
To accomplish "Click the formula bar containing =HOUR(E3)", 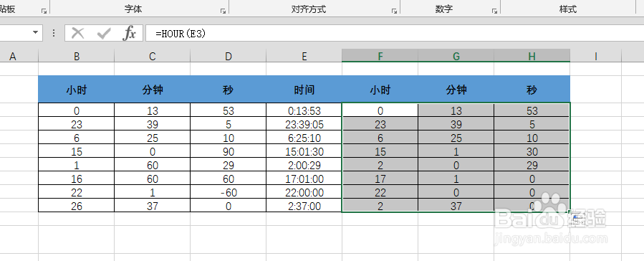I will [394, 33].
